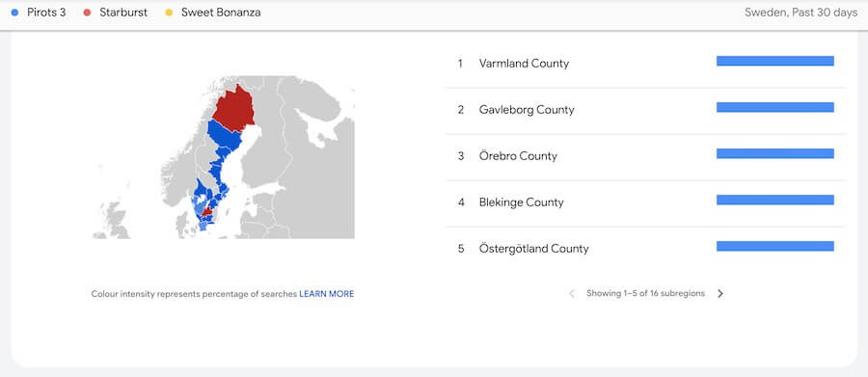868x377 pixels.
Task: Select Blekinge County in the list
Action: (645, 202)
